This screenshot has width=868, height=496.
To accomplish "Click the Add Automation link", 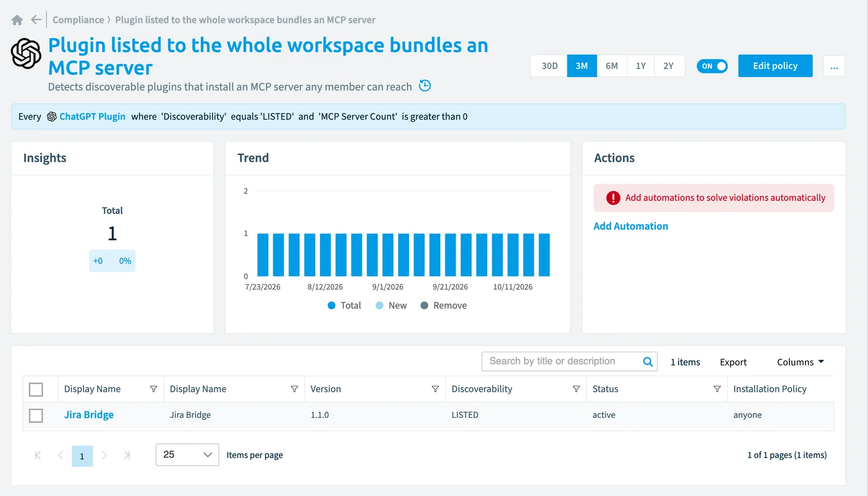I will (x=631, y=226).
